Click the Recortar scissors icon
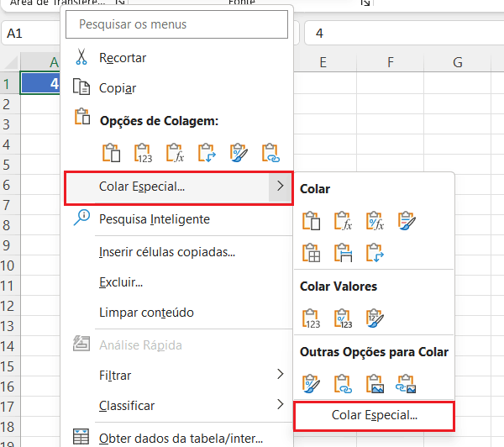Screen dimensions: 504x447 81,58
